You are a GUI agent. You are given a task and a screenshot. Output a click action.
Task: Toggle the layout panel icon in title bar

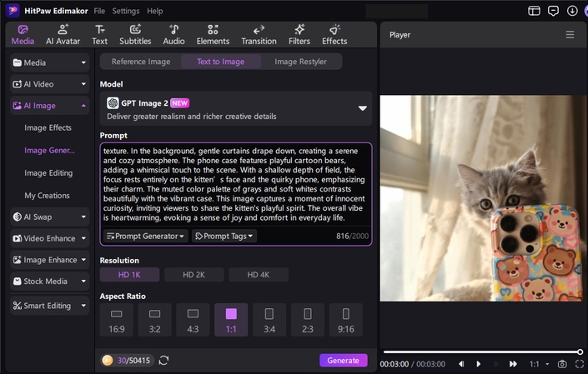click(x=534, y=11)
